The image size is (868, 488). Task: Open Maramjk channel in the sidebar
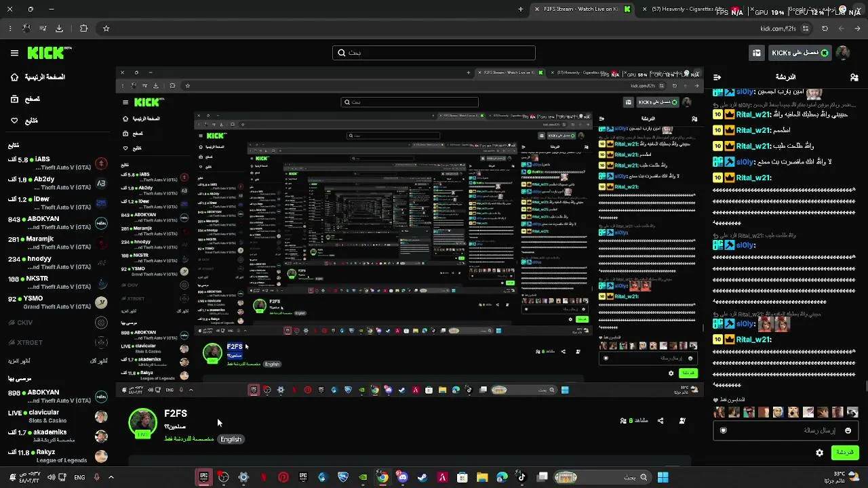click(x=58, y=243)
